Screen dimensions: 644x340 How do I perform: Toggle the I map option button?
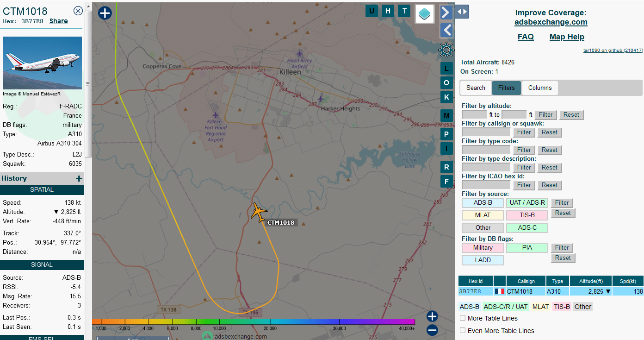coord(446,149)
